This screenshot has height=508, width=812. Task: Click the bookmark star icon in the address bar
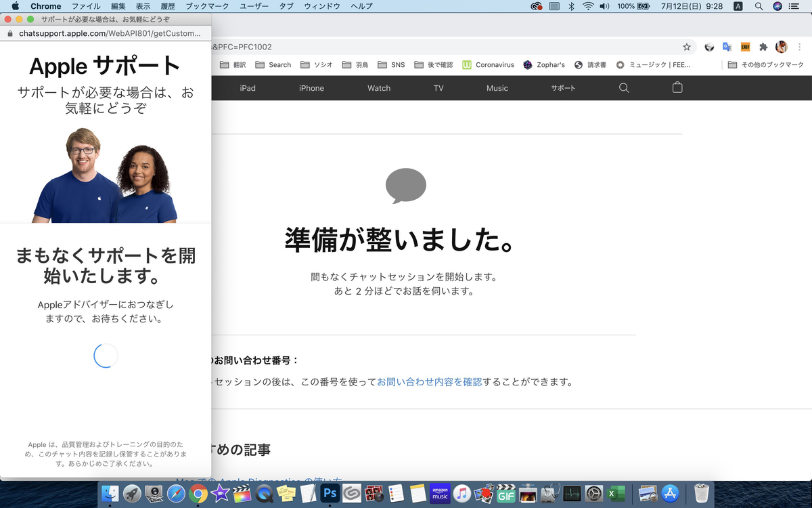[687, 47]
